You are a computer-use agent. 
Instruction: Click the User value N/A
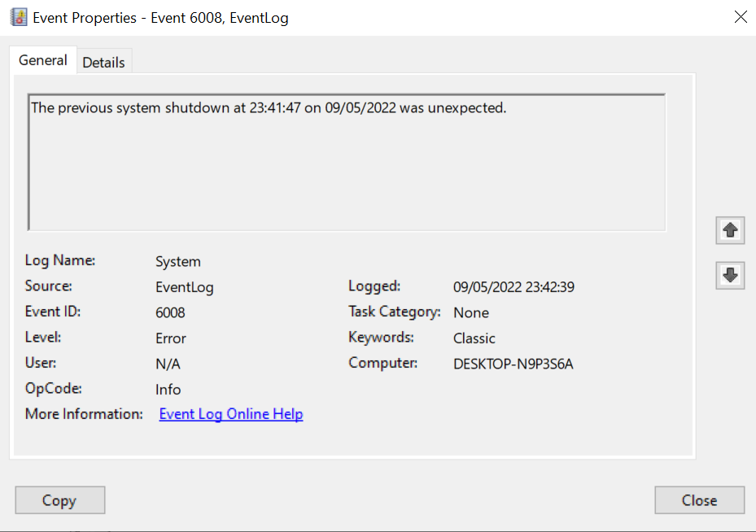point(168,364)
